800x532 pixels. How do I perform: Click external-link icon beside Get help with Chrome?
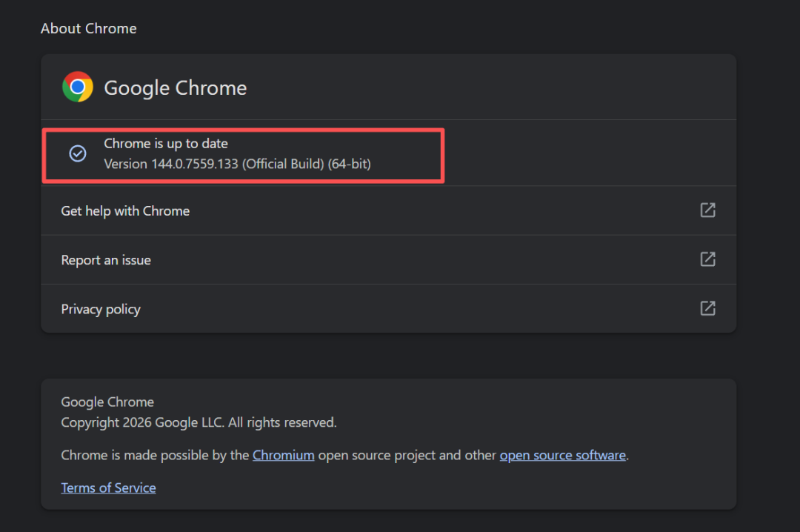(707, 210)
